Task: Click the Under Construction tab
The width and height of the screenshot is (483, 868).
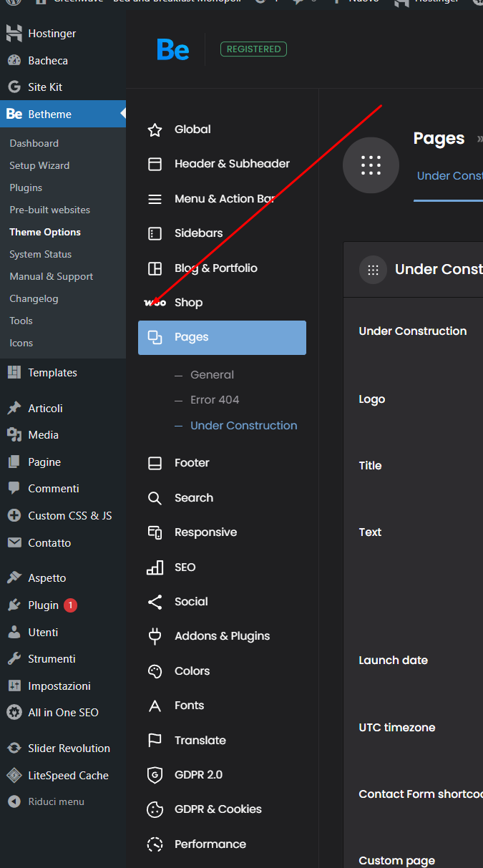Action: point(449,176)
